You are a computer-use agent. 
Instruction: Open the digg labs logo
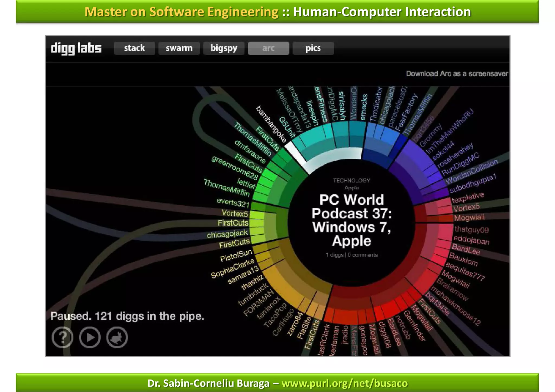[76, 48]
